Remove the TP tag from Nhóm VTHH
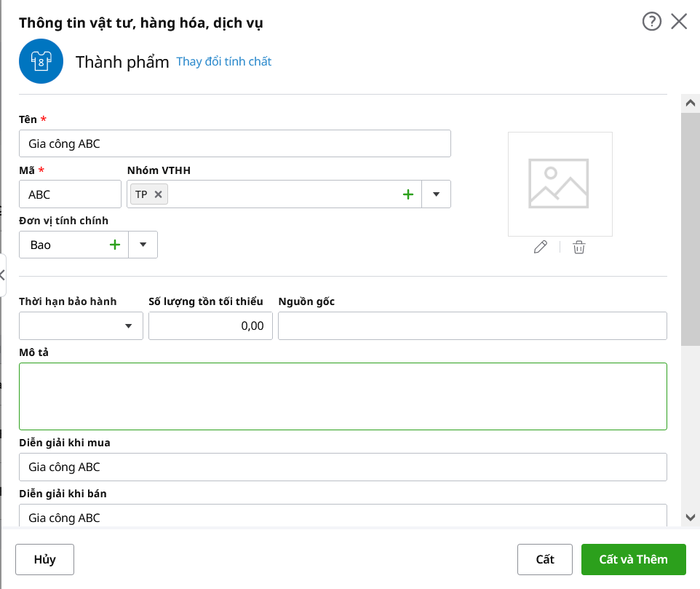 coord(158,194)
